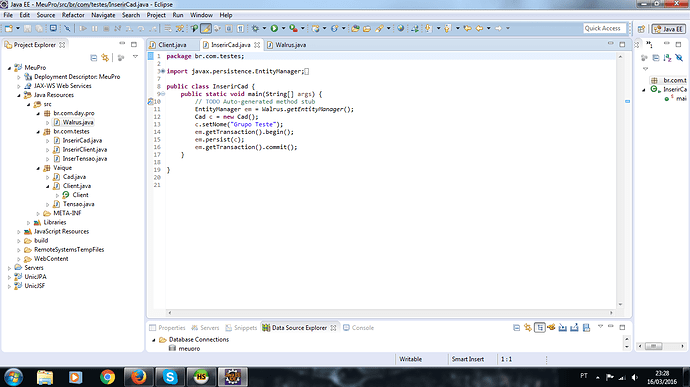The image size is (690, 387).
Task: Toggle Link with Editor in Project Explorer
Action: 105,58
